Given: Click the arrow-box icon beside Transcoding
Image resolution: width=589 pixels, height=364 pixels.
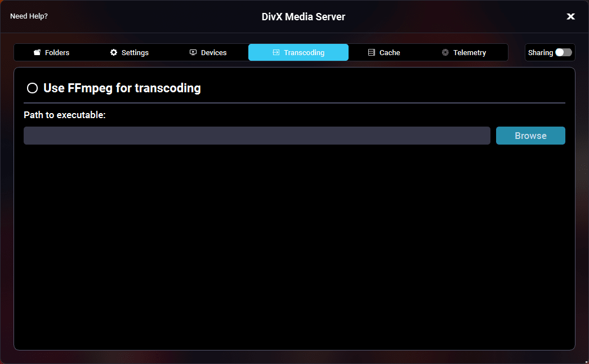Looking at the screenshot, I should [276, 52].
